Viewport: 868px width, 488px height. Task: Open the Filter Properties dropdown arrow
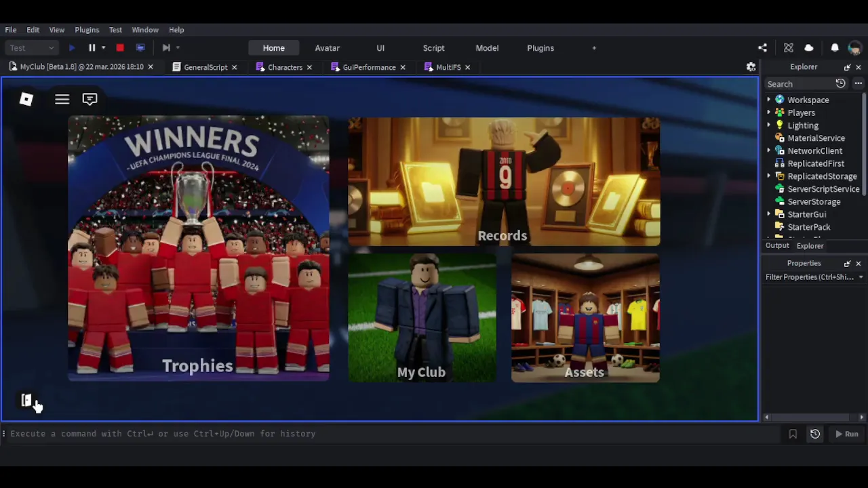tap(861, 277)
